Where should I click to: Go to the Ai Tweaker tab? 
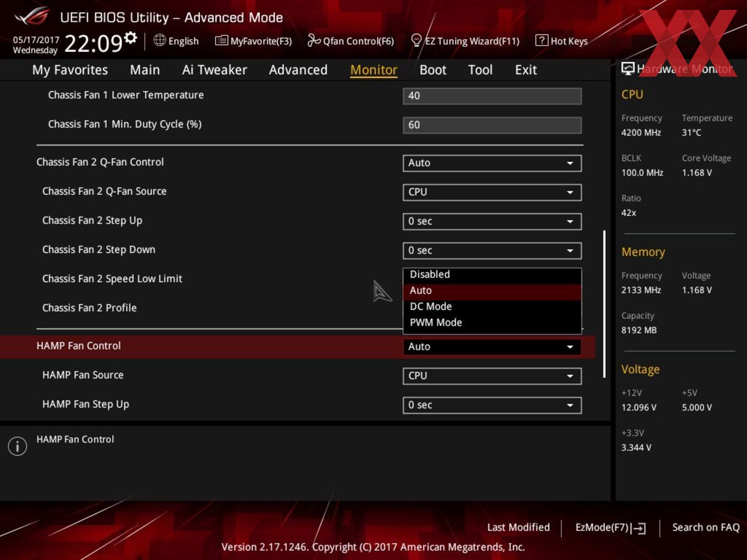[214, 70]
